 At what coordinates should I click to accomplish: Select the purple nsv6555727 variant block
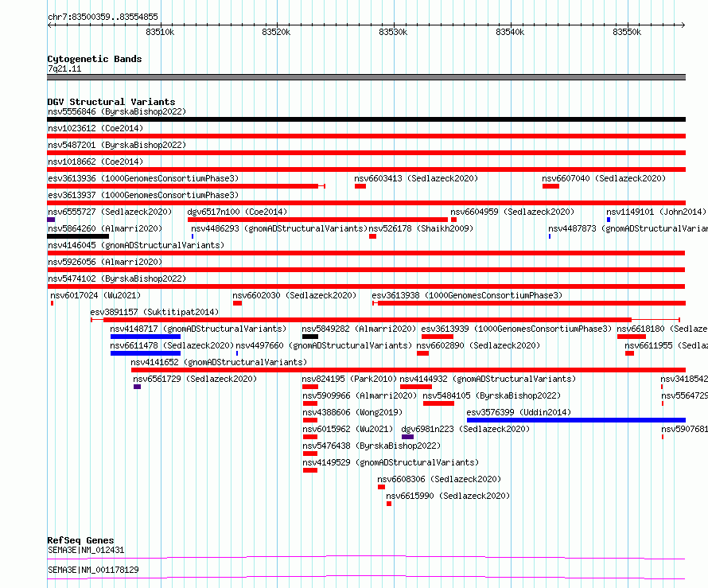(x=51, y=220)
